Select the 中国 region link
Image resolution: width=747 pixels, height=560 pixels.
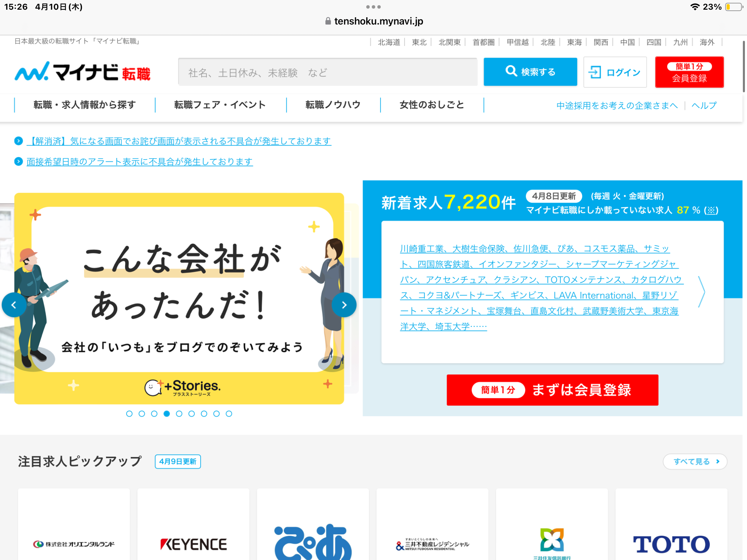coord(627,42)
